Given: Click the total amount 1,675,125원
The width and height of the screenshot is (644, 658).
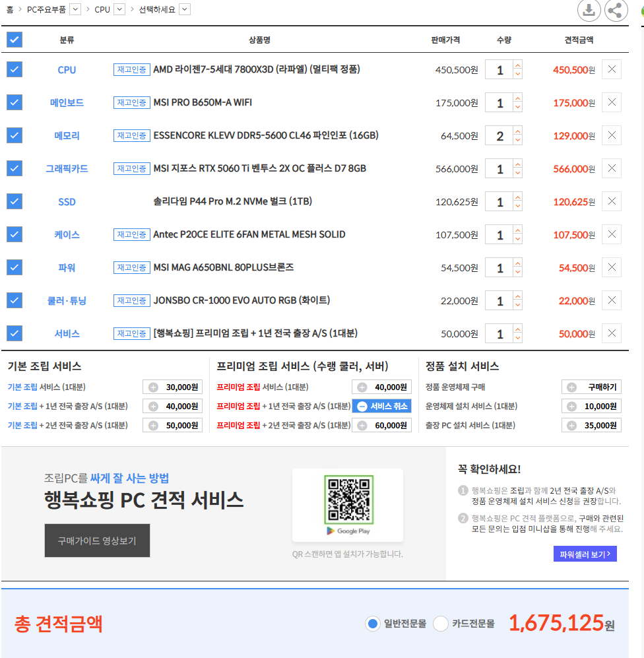Looking at the screenshot, I should [x=562, y=623].
